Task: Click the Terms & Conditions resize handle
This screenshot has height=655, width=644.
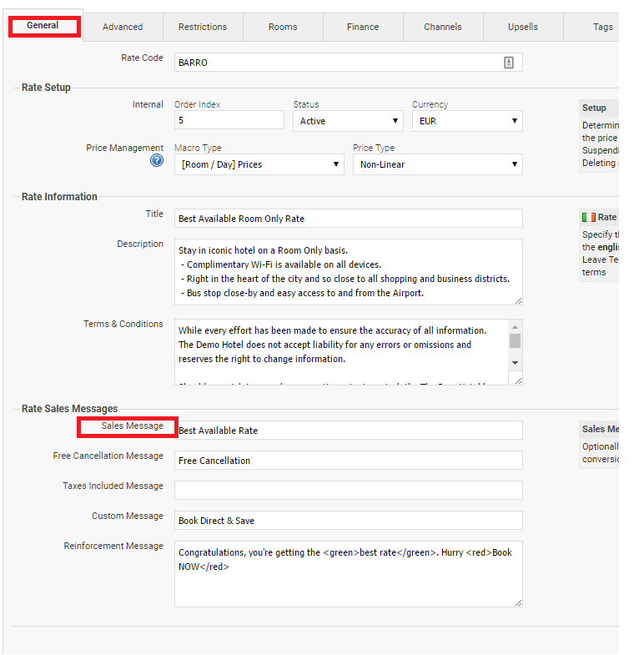Action: (518, 380)
